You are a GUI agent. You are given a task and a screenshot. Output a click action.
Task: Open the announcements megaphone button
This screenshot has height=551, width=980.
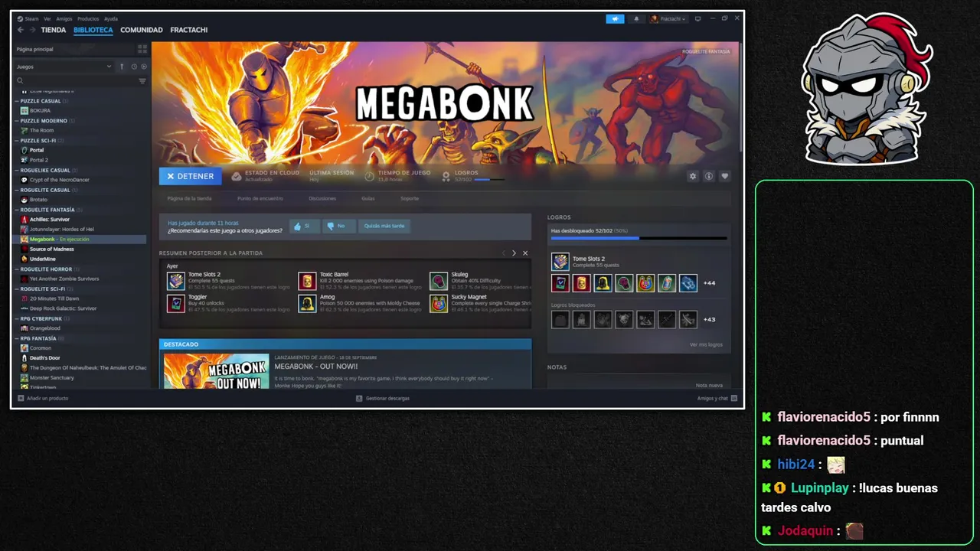click(615, 18)
